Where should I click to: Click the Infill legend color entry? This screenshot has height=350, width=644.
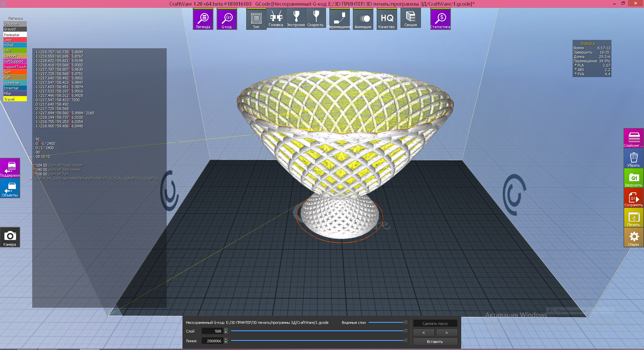point(15,51)
